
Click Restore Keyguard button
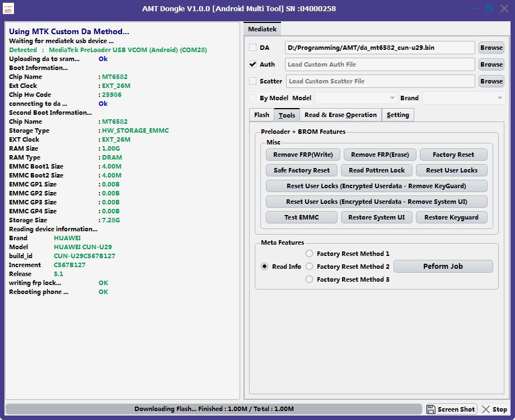click(x=452, y=217)
